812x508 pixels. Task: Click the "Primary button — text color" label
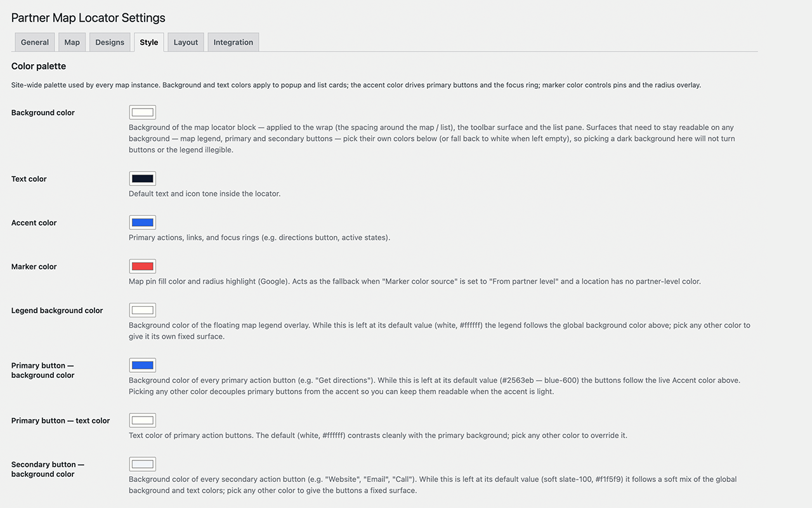pos(61,421)
